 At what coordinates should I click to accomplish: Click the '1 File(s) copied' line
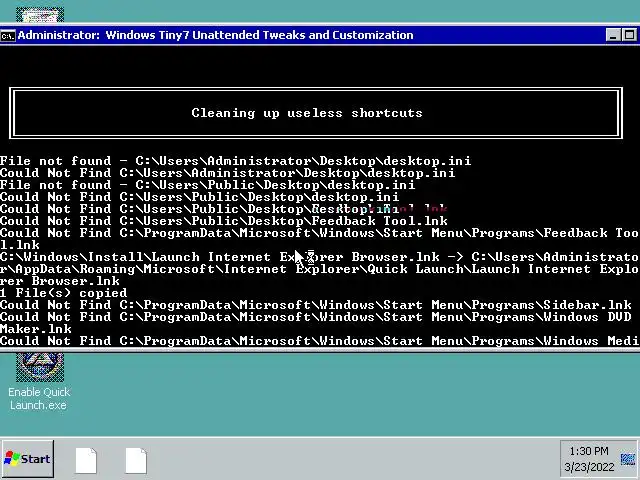[x=64, y=293]
